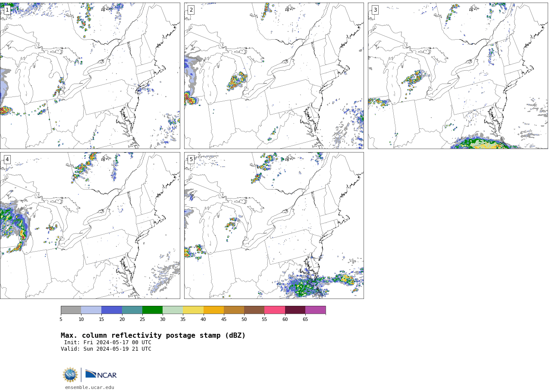Select the yellow 35-40 dBZ swatch

click(x=193, y=310)
